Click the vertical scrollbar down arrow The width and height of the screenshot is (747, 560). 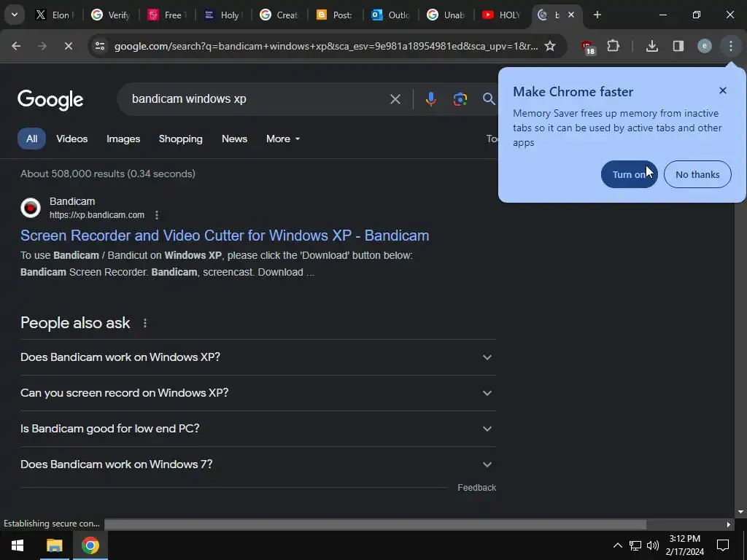point(740,512)
